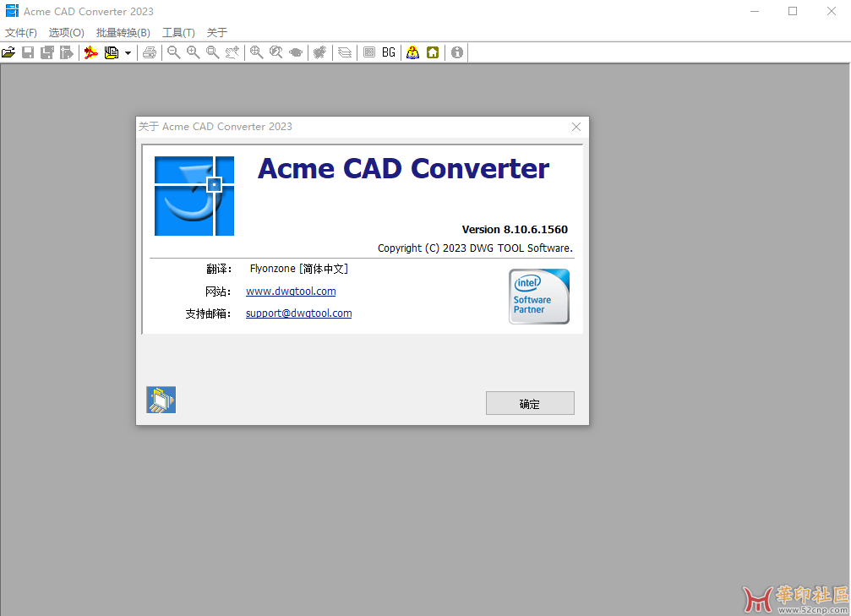The image size is (851, 616).
Task: Click the Flyonzone [简体中文] translator text
Action: (299, 269)
